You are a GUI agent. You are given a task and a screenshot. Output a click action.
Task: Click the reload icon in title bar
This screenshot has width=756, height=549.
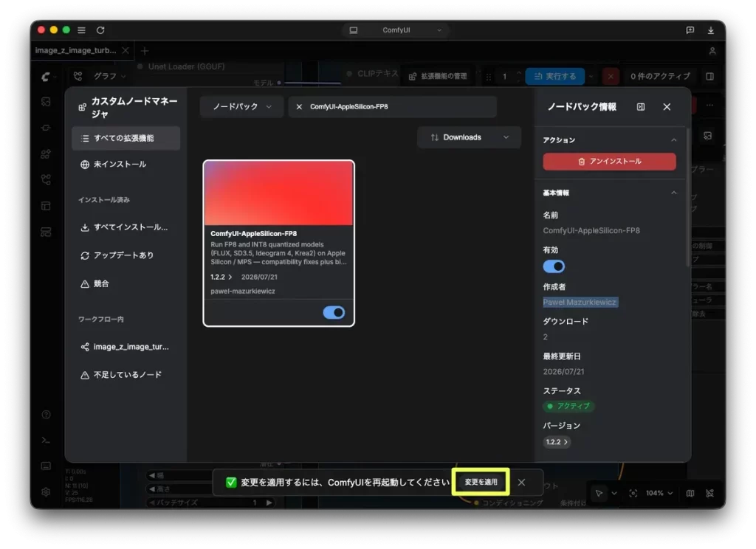pyautogui.click(x=100, y=30)
